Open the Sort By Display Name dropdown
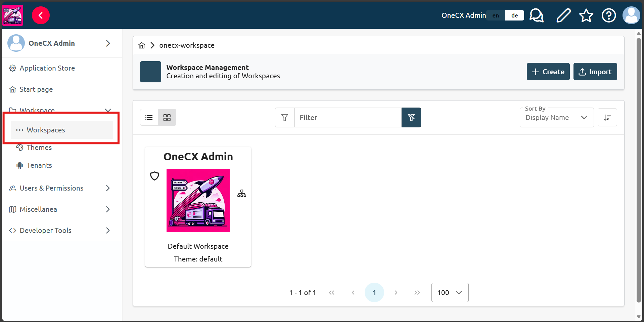Screen dimensions: 644x322 (556, 117)
